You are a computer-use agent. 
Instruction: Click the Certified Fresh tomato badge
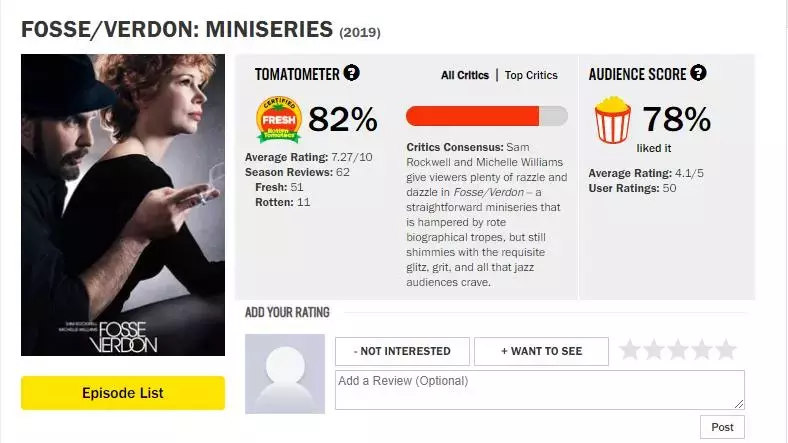pos(279,120)
